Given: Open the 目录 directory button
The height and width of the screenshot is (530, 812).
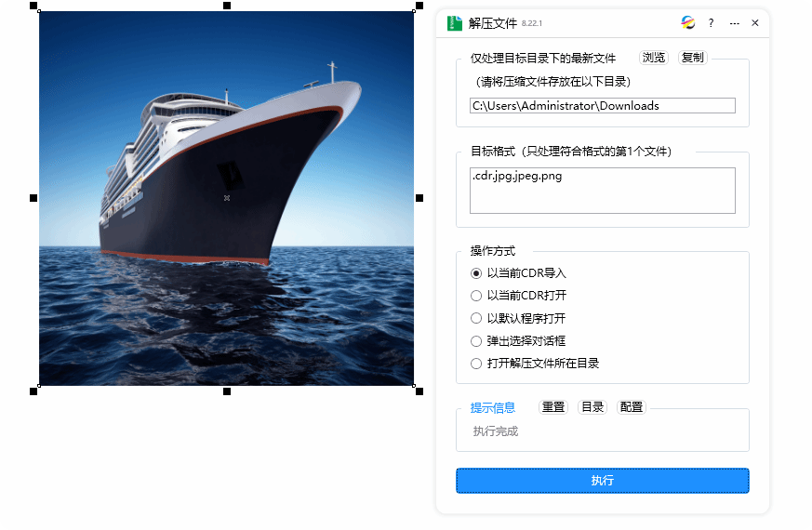Looking at the screenshot, I should (x=592, y=407).
